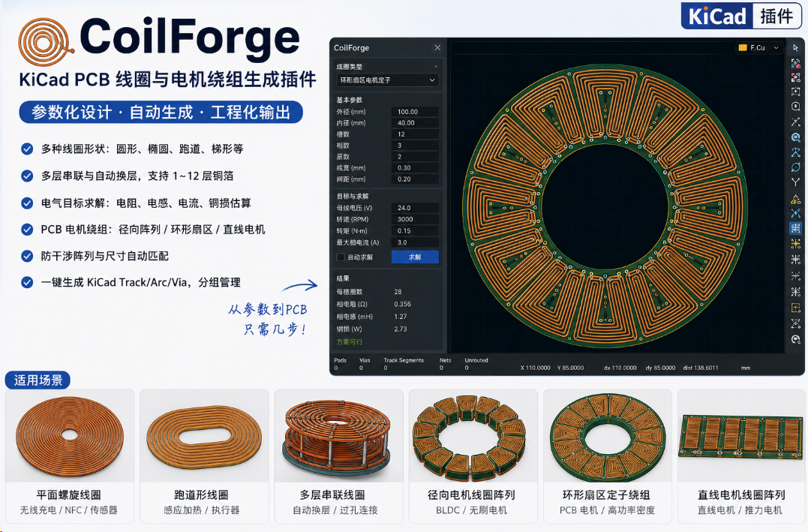This screenshot has width=808, height=532.
Task: Click the bottom-most circular arrow toolbar icon
Action: (x=796, y=339)
